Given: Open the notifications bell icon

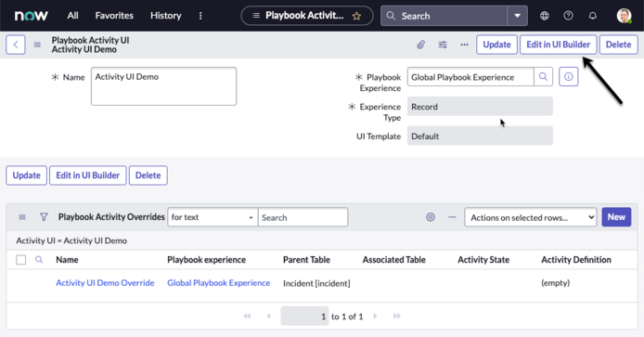Looking at the screenshot, I should (592, 16).
